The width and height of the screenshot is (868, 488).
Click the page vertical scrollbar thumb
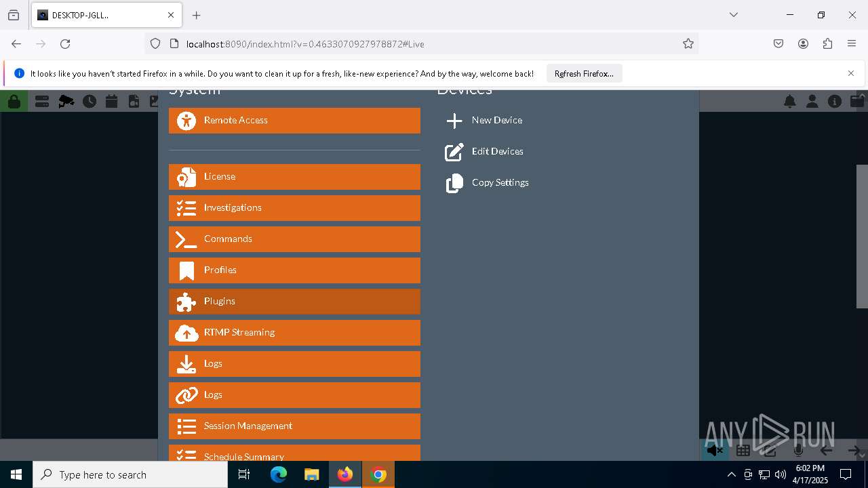pos(862,236)
